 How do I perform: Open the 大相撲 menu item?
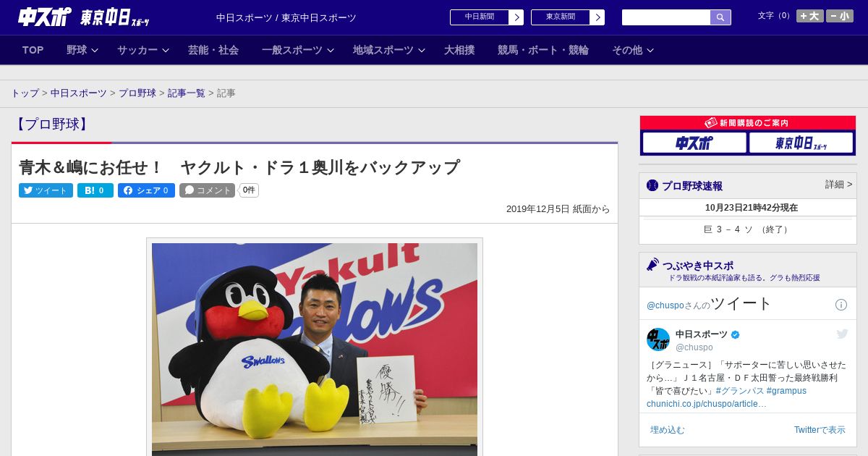coord(459,50)
